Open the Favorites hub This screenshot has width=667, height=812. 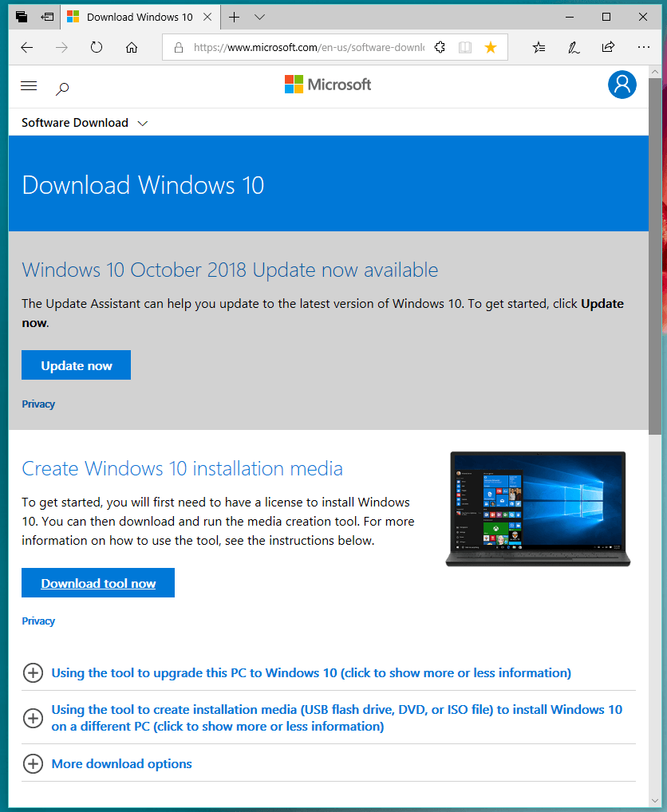[539, 48]
